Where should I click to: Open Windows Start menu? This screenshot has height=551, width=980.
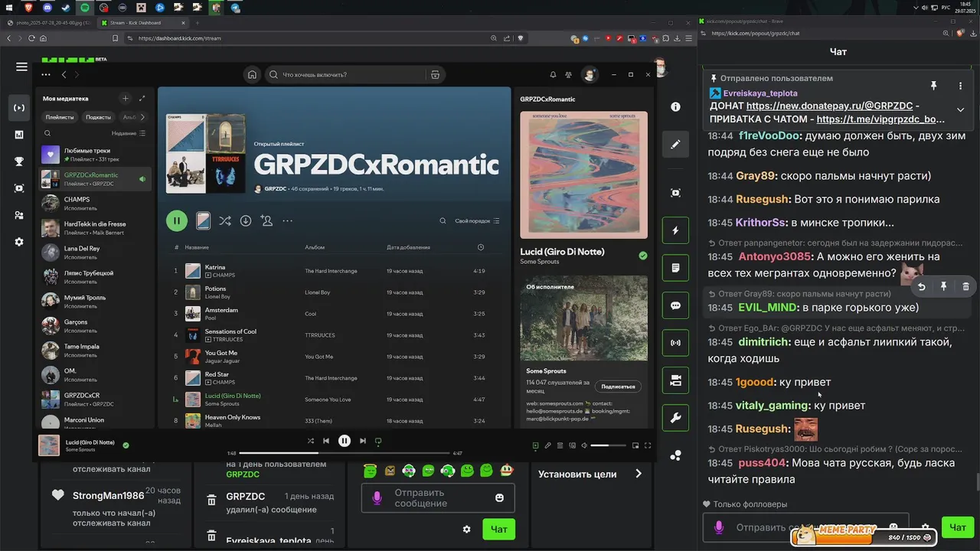(x=10, y=8)
